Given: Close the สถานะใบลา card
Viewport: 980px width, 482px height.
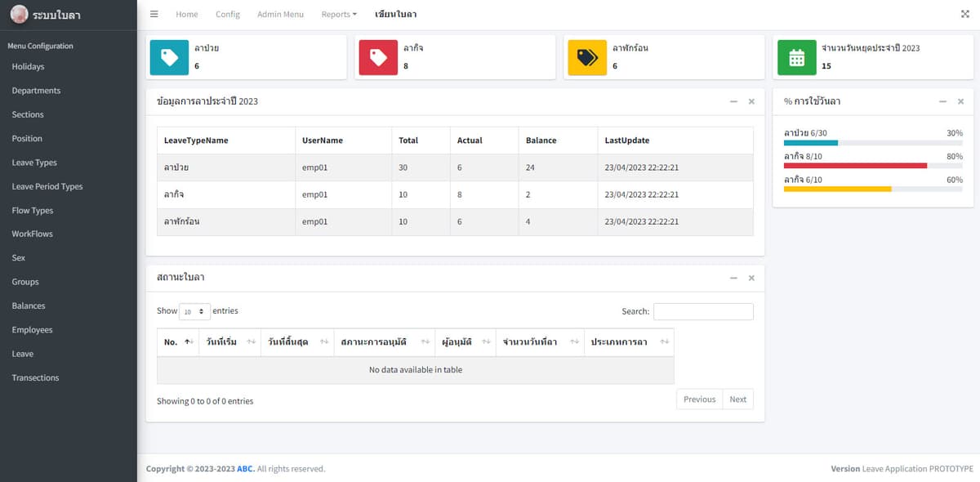Looking at the screenshot, I should click(x=751, y=278).
